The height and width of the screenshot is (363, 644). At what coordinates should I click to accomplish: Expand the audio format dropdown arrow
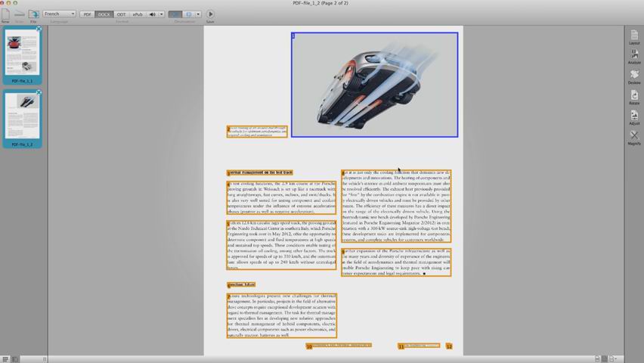click(x=162, y=14)
